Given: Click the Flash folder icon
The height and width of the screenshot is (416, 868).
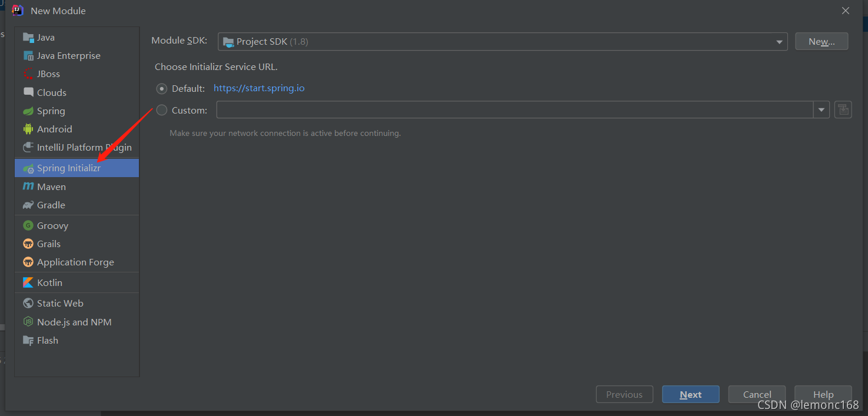Looking at the screenshot, I should click(28, 340).
